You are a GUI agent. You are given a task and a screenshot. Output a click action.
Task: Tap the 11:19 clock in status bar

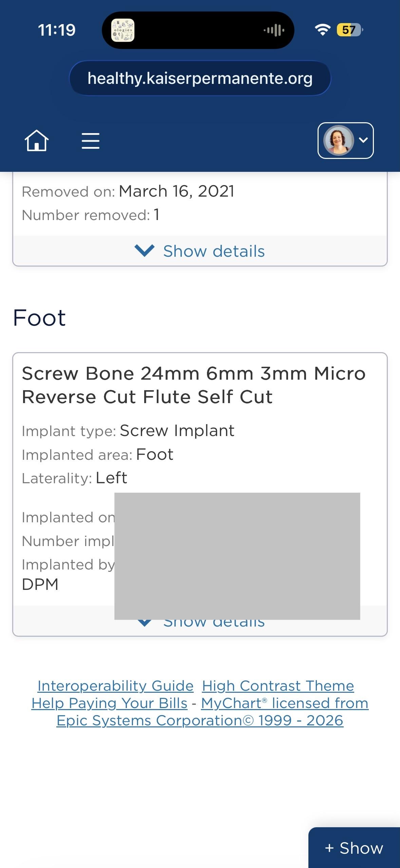coord(57,30)
